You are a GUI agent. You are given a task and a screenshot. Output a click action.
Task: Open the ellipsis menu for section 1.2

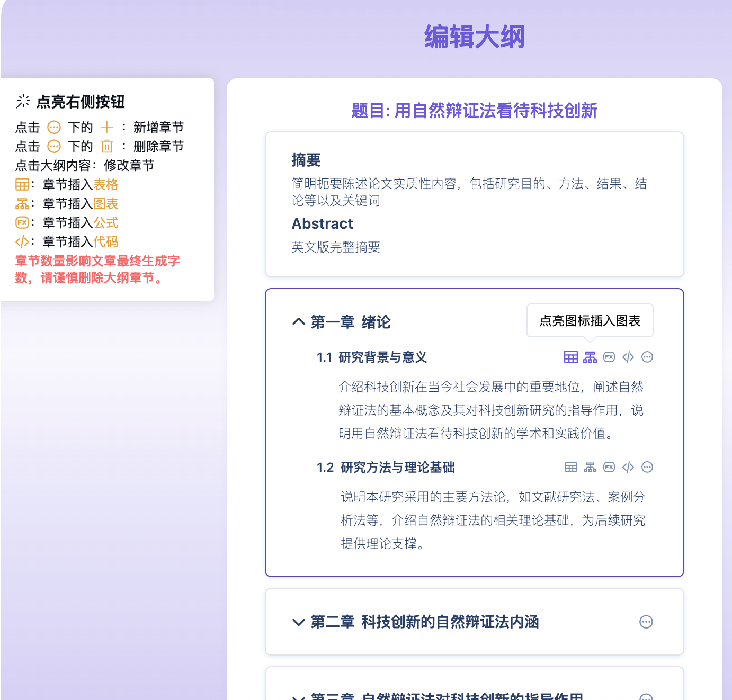click(x=647, y=467)
